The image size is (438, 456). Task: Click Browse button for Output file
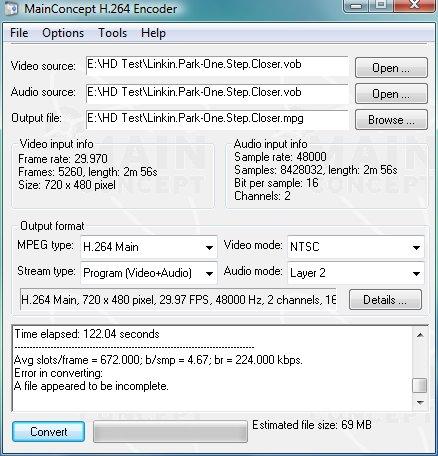pos(391,120)
